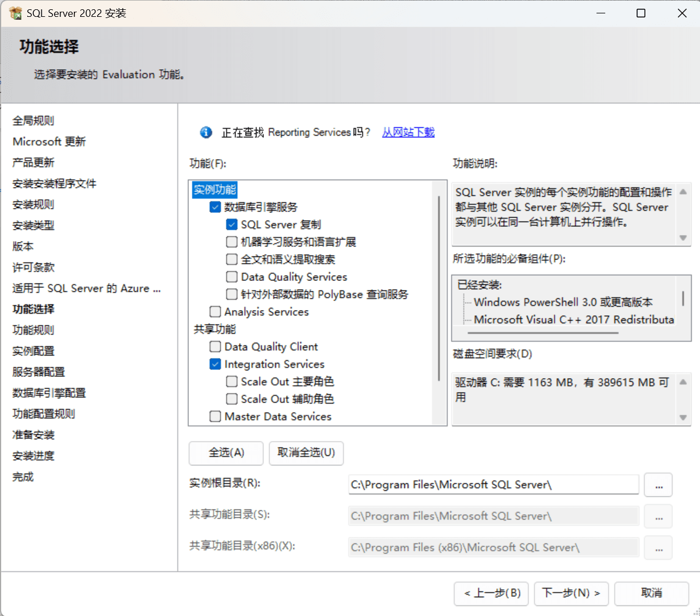
Task: Select 功能规则 step in sidebar
Action: click(33, 330)
